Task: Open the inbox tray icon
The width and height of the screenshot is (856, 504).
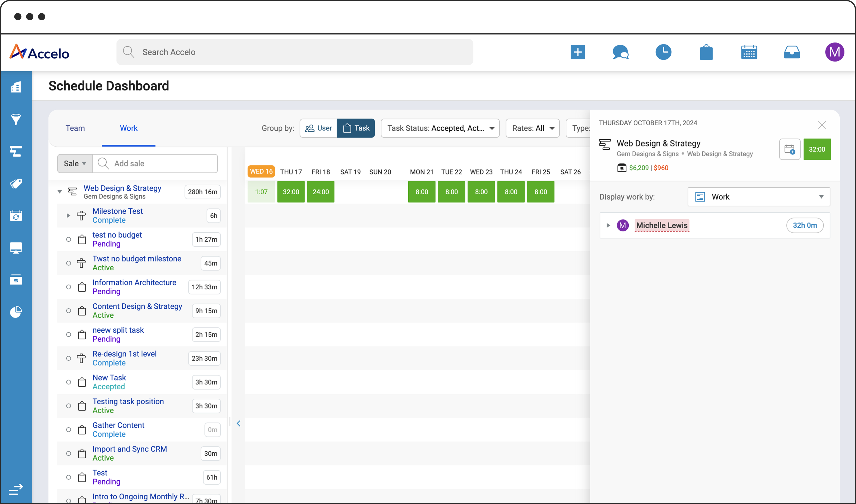Action: (791, 52)
